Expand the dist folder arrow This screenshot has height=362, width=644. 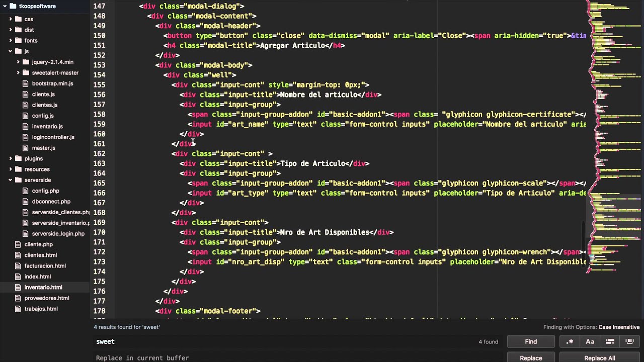tap(11, 30)
